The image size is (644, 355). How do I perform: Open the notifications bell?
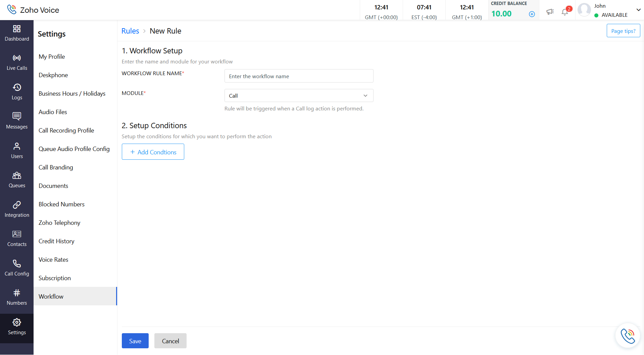(x=565, y=12)
